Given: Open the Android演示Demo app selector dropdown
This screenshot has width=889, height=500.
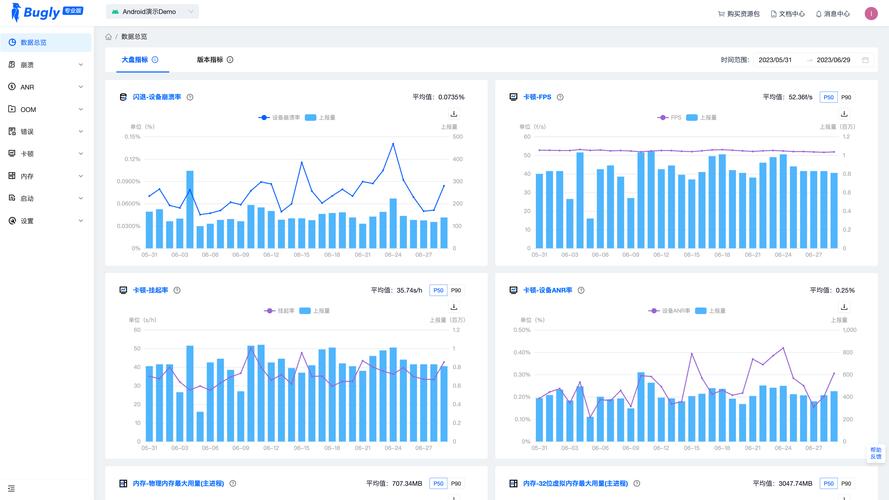Looking at the screenshot, I should point(152,11).
